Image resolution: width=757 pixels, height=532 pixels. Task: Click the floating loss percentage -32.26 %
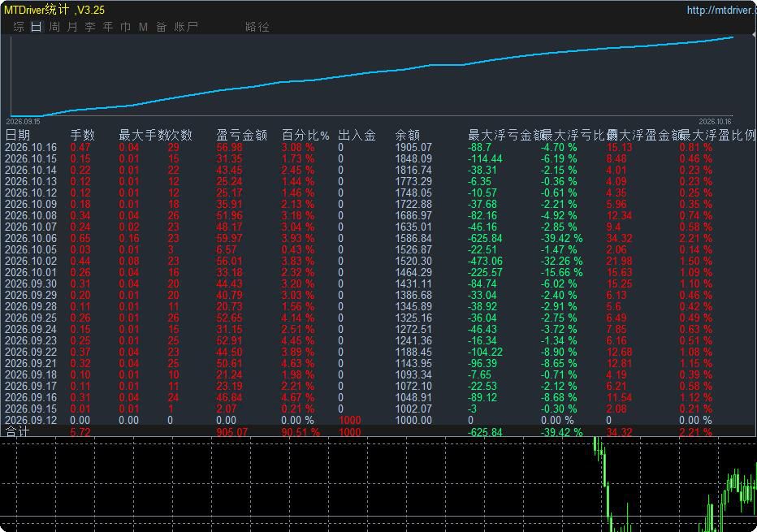pos(561,262)
